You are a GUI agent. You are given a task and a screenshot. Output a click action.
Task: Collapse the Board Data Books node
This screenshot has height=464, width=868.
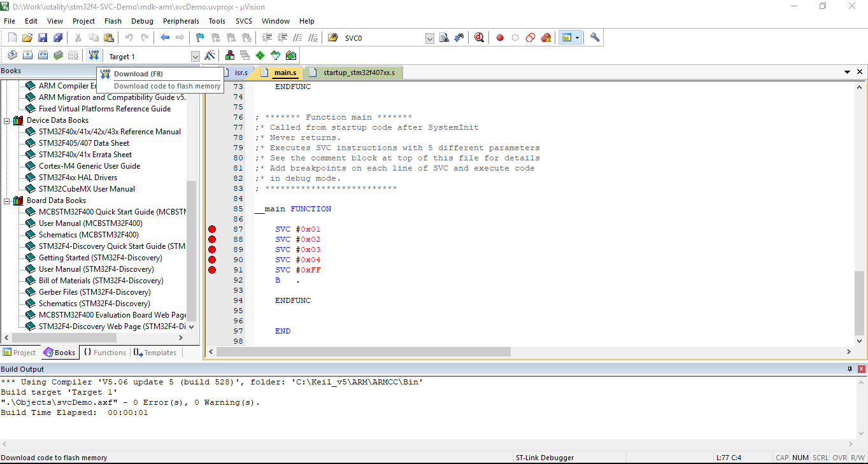coord(7,200)
